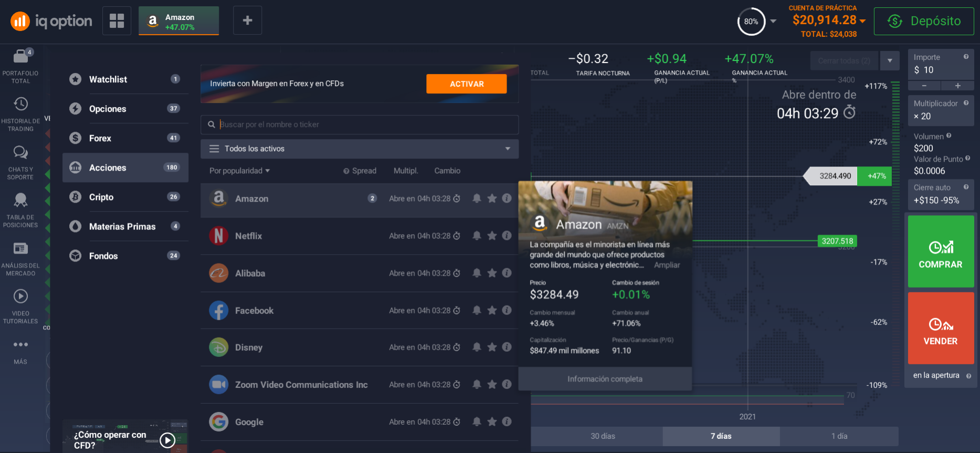Select Fondos category
This screenshot has height=453, width=980.
tap(125, 256)
